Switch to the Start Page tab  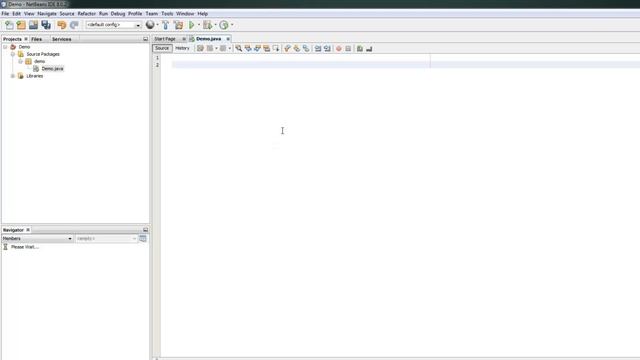pos(165,39)
